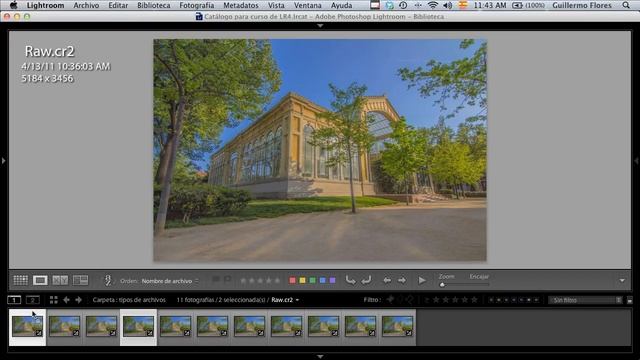Expand the left panel group

(x=3, y=161)
